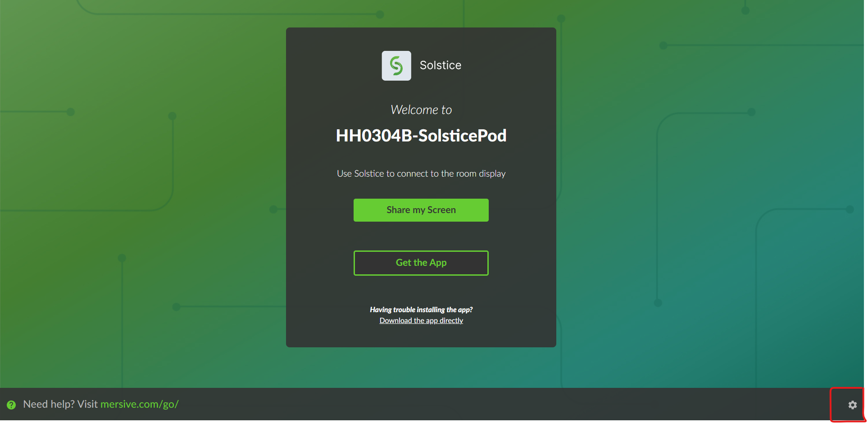Click the Solstice title text
The image size is (868, 423).
tap(441, 65)
